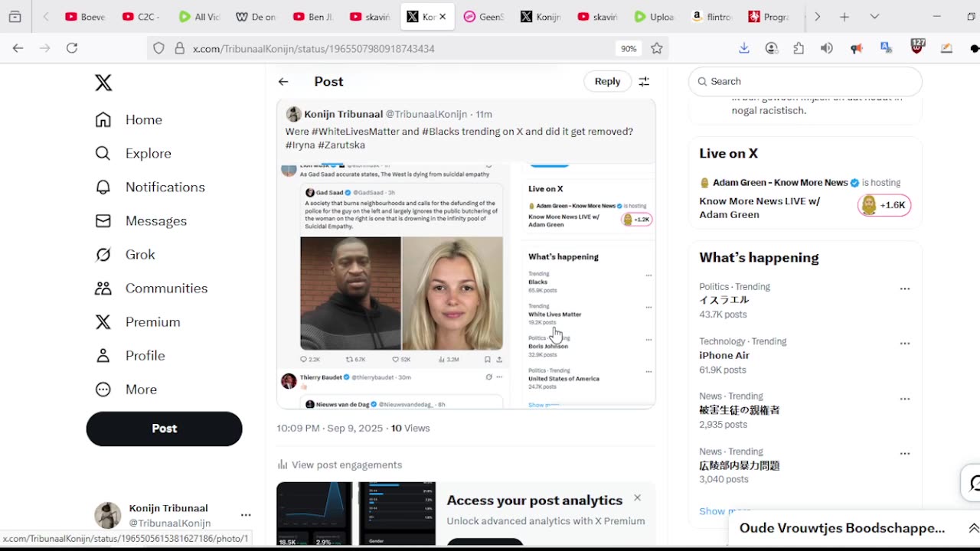The image size is (980, 551).
Task: Click the #Zarutska hashtag
Action: click(x=341, y=145)
